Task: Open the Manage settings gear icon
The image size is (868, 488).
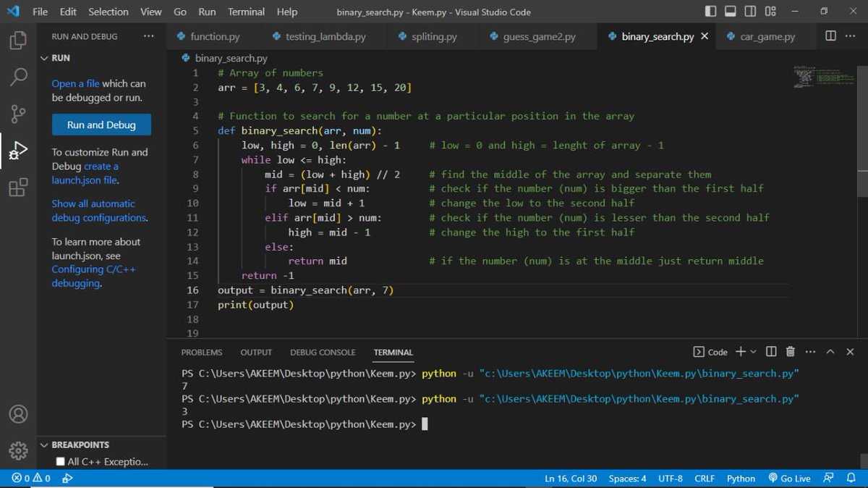Action: click(x=18, y=450)
